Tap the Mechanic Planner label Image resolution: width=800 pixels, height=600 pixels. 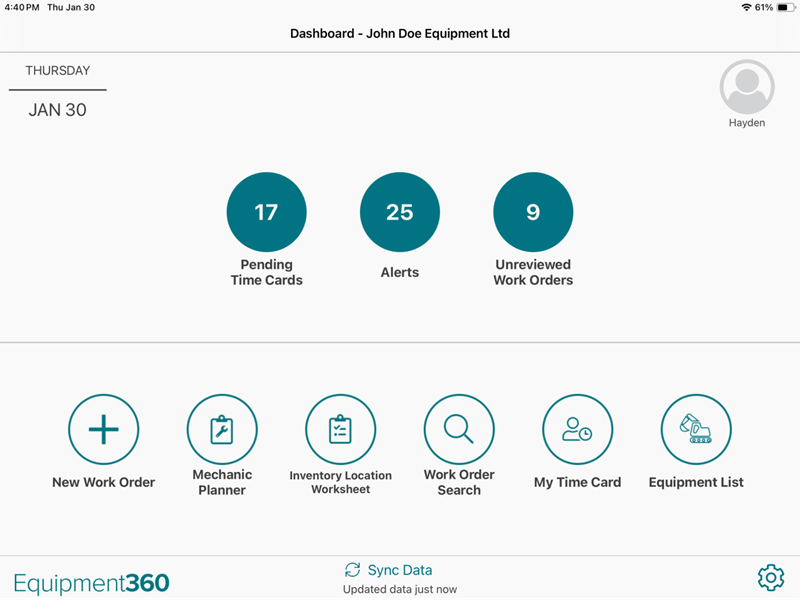[222, 482]
